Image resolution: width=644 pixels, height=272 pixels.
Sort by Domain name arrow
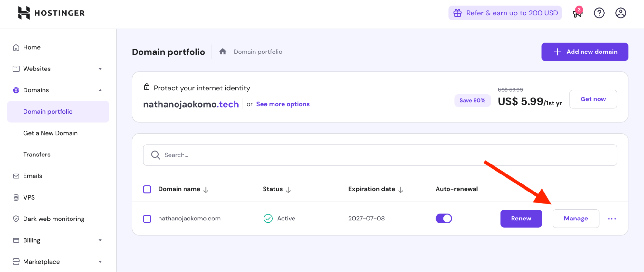tap(206, 190)
